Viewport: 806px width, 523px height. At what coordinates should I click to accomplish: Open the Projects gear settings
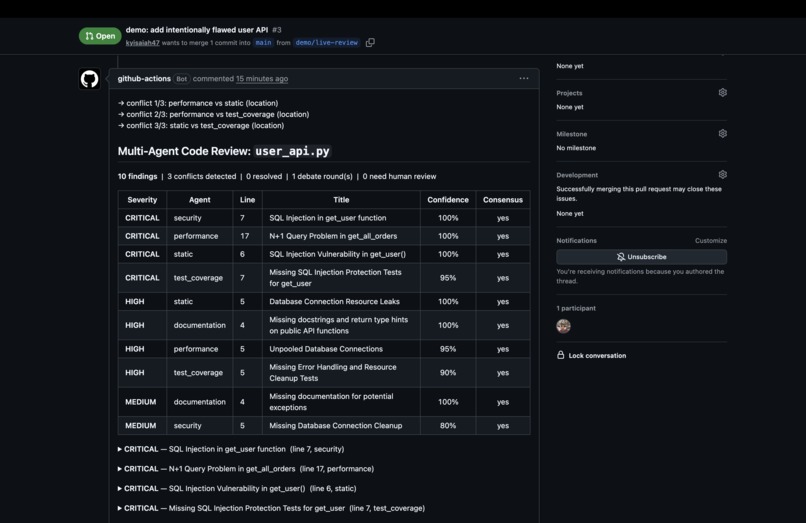722,93
